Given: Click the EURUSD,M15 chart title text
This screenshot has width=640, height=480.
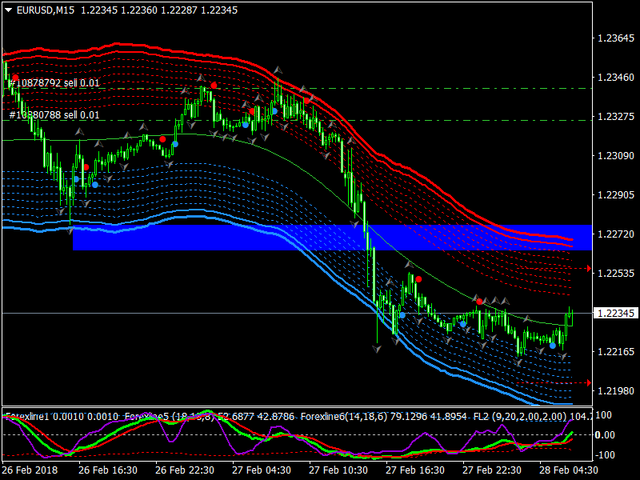Looking at the screenshot, I should point(45,10).
